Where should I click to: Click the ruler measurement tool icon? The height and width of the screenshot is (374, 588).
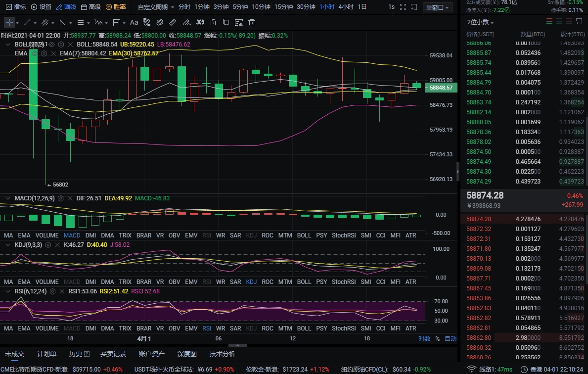(x=172, y=22)
